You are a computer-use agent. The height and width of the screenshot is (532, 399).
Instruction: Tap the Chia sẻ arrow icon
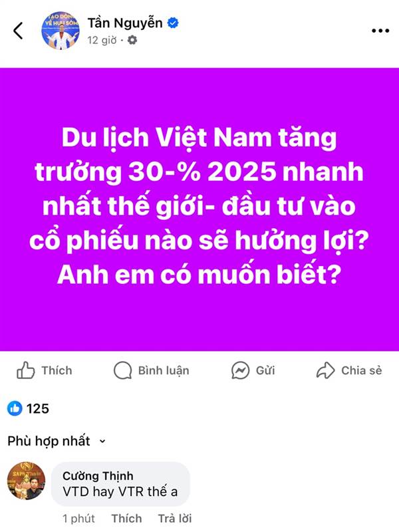325,370
